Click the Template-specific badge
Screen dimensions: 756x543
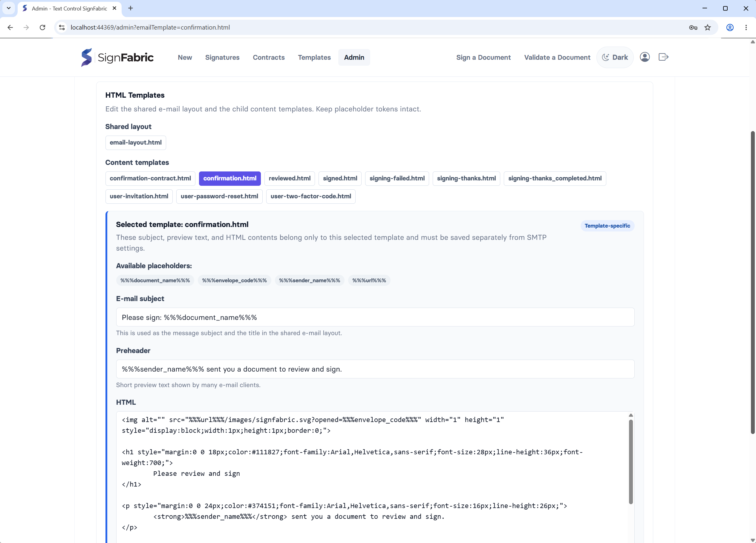(607, 226)
